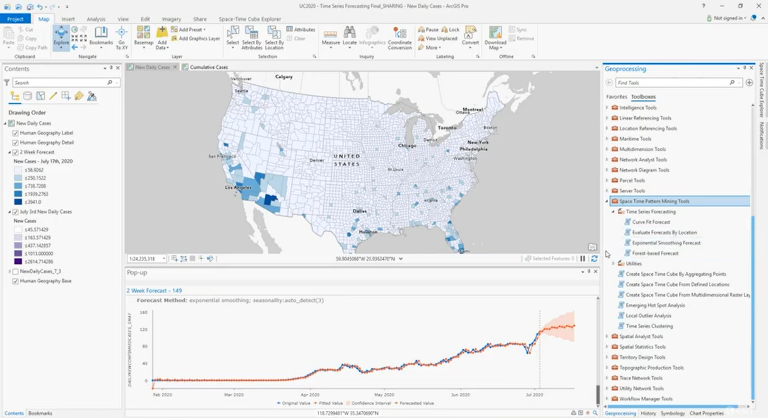Click View Unplaced labels button

(x=437, y=38)
